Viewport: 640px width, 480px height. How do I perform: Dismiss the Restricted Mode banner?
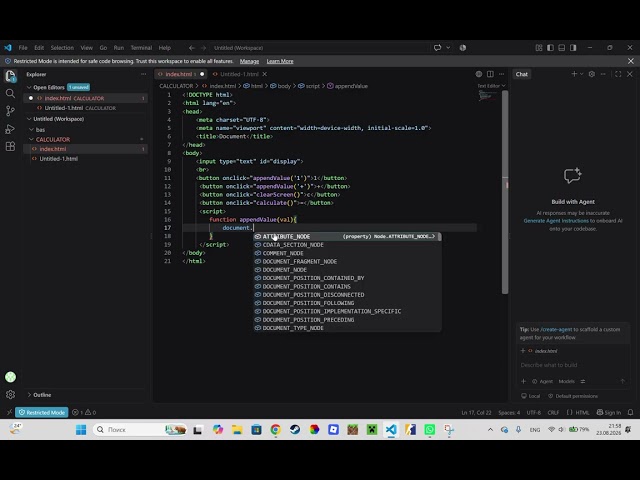[631, 61]
